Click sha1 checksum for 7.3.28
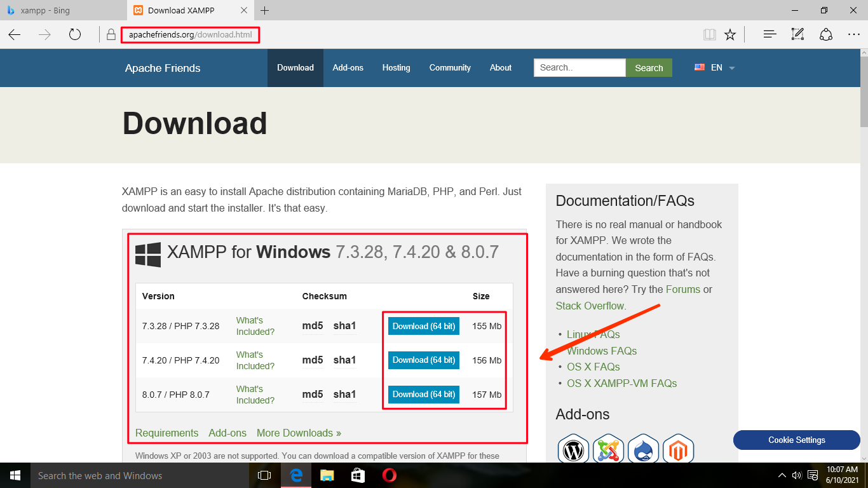The width and height of the screenshot is (868, 488). click(x=344, y=326)
